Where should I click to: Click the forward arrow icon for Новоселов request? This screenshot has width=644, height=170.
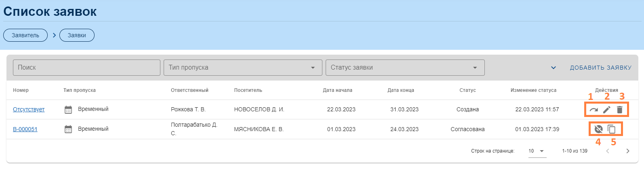593,110
